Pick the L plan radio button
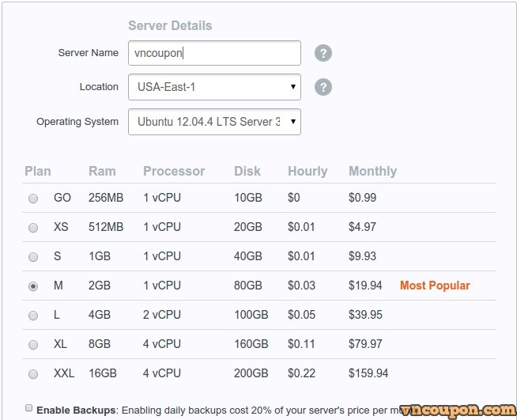The width and height of the screenshot is (517, 420). (33, 316)
